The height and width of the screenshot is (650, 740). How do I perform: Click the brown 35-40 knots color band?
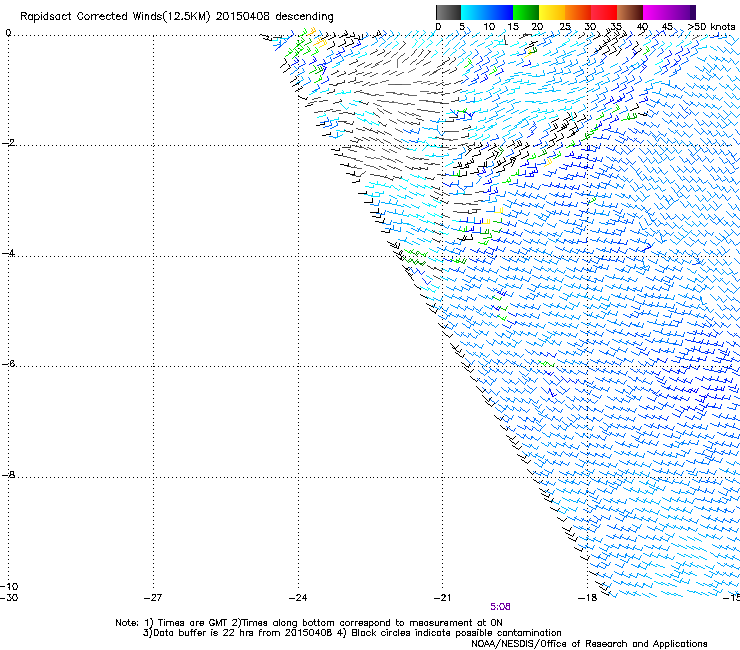click(x=630, y=12)
